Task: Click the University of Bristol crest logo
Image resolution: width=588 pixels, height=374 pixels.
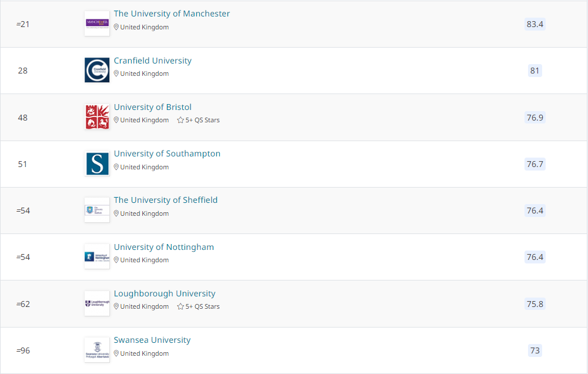Action: [x=97, y=117]
